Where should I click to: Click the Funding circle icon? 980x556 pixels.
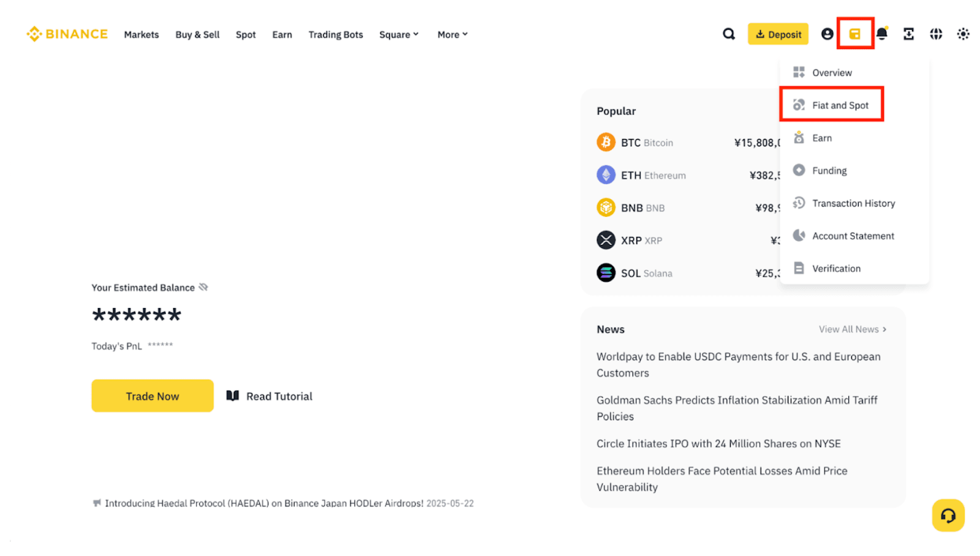(799, 170)
